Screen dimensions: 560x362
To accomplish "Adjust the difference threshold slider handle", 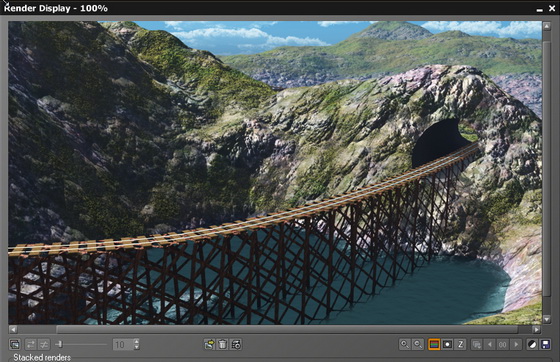I will click(60, 344).
